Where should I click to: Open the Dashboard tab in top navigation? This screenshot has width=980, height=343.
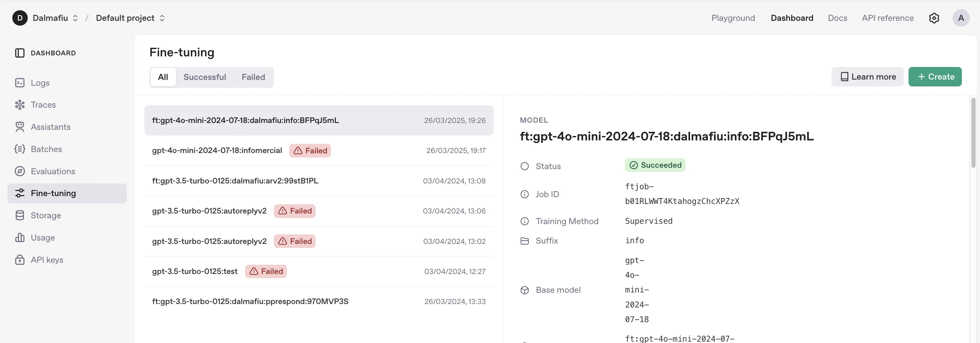(x=792, y=18)
